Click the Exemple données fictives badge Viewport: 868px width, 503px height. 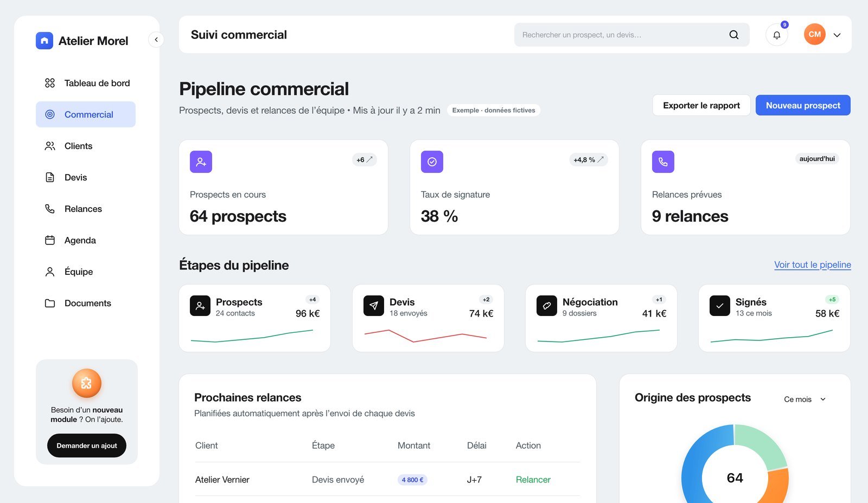[494, 110]
